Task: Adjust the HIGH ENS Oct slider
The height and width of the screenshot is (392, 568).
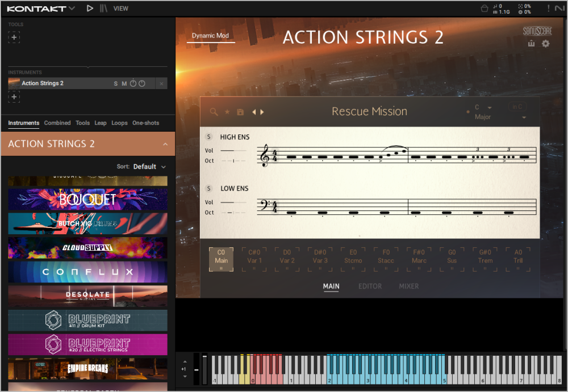Action: pos(233,161)
